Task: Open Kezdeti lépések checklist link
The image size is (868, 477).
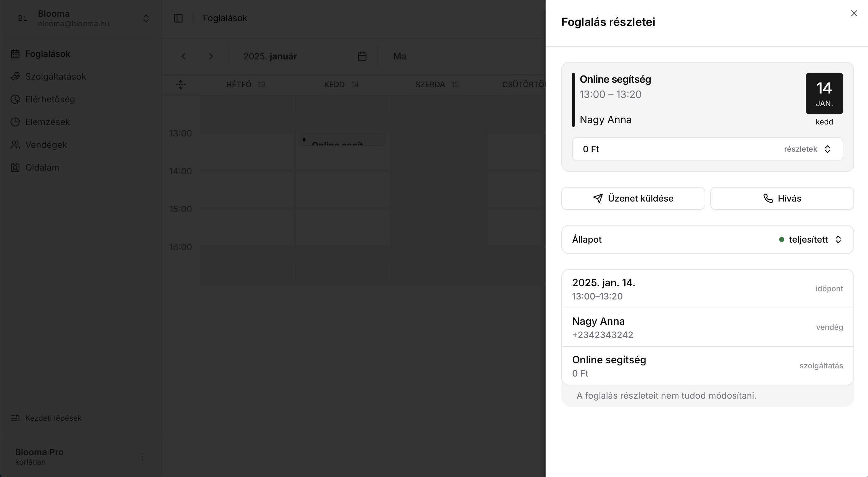Action: (x=53, y=418)
